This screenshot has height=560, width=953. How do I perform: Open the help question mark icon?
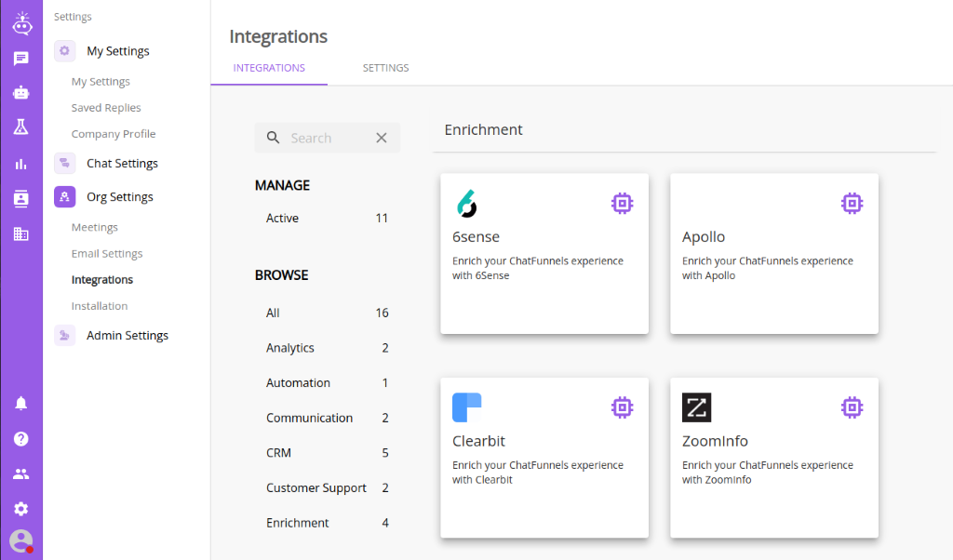21,438
